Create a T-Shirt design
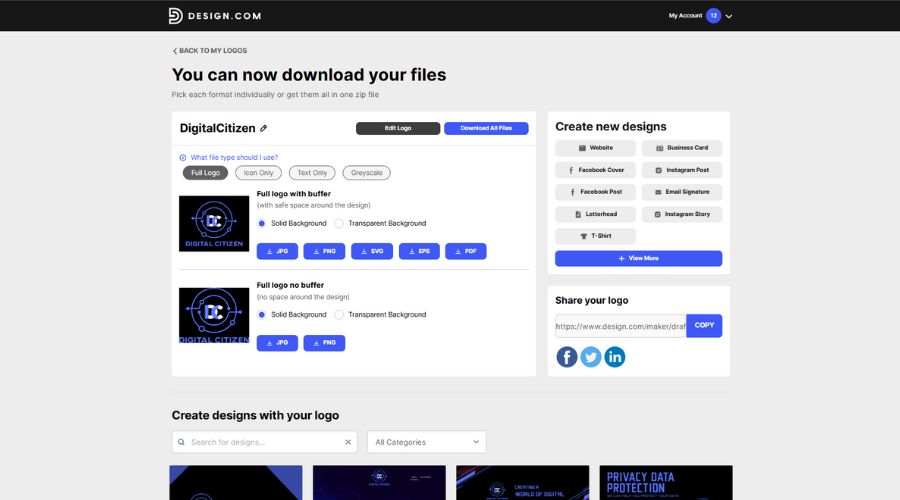Viewport: 900px width, 500px height. coord(595,236)
